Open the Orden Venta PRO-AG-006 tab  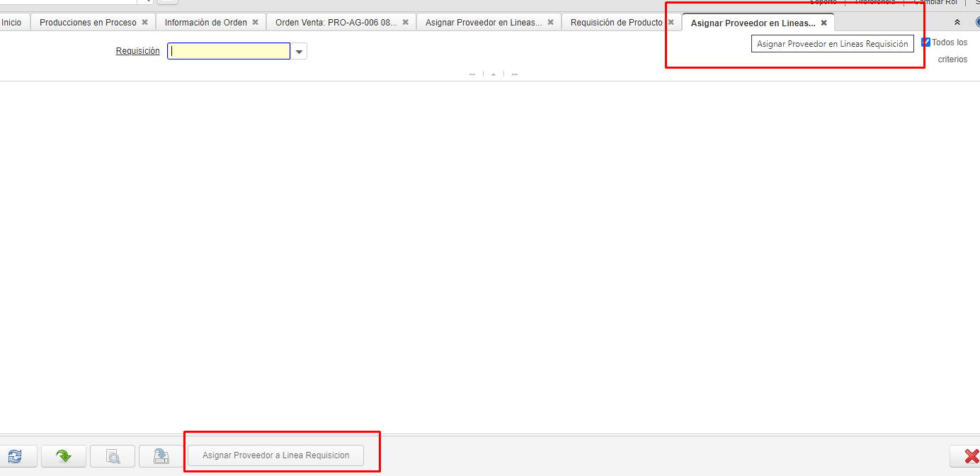coord(336,23)
